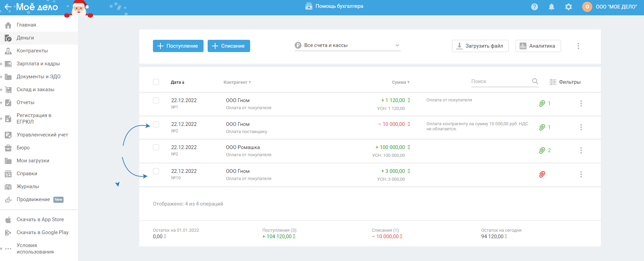
Task: Click the Поступление button
Action: tap(178, 46)
